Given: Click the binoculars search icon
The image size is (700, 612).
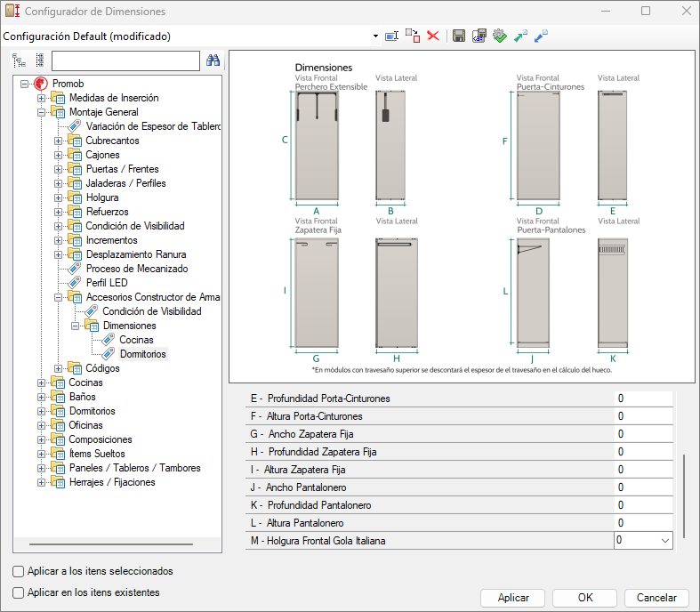Looking at the screenshot, I should click(213, 60).
